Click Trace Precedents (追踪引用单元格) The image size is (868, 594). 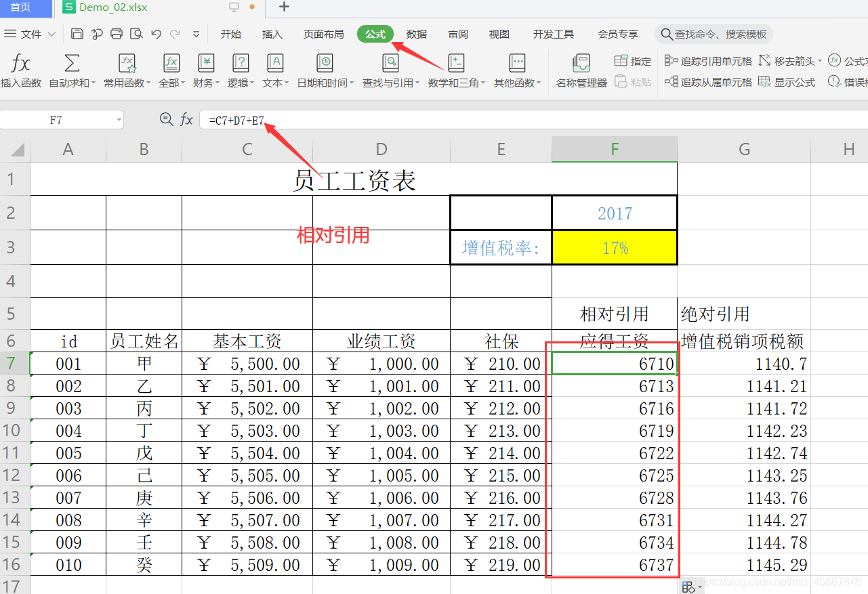coord(709,61)
